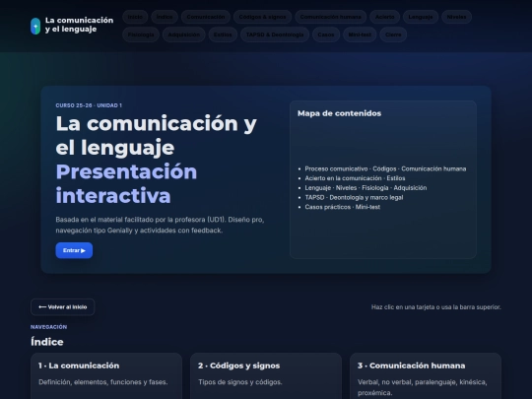Open the Lenguaje nav pill

(421, 17)
